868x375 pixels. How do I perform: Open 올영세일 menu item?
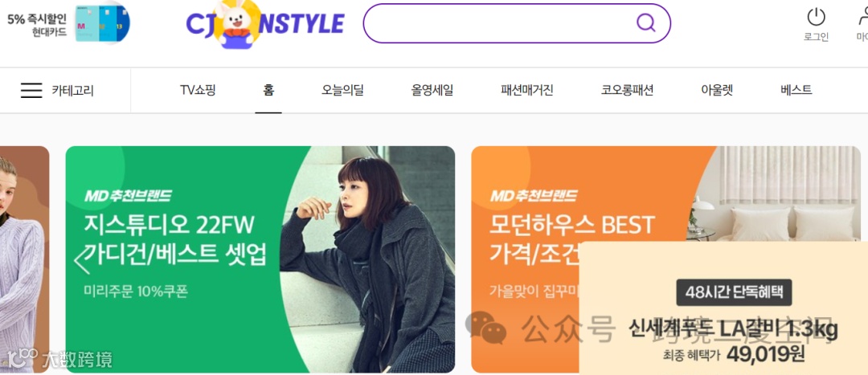click(432, 91)
